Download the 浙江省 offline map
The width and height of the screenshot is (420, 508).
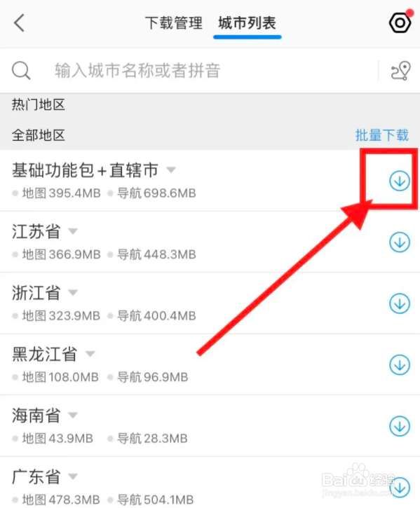pyautogui.click(x=399, y=303)
